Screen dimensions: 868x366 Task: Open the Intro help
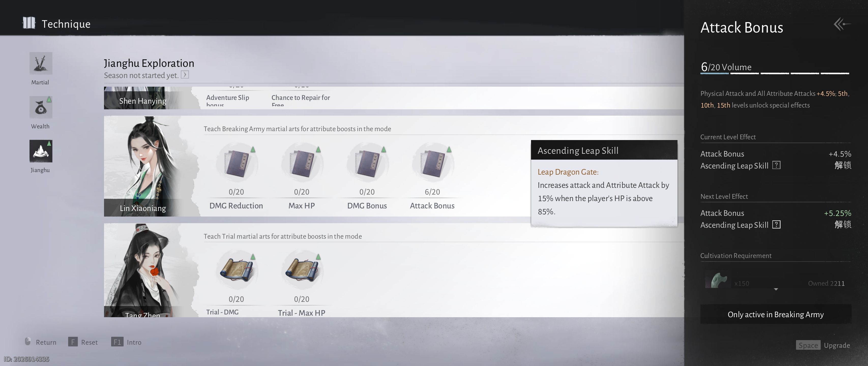tap(126, 342)
